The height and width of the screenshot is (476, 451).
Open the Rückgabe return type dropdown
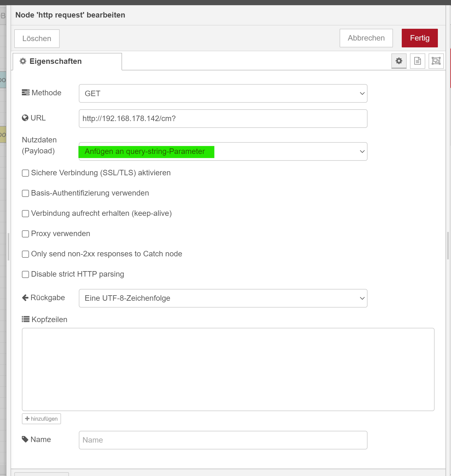(223, 298)
